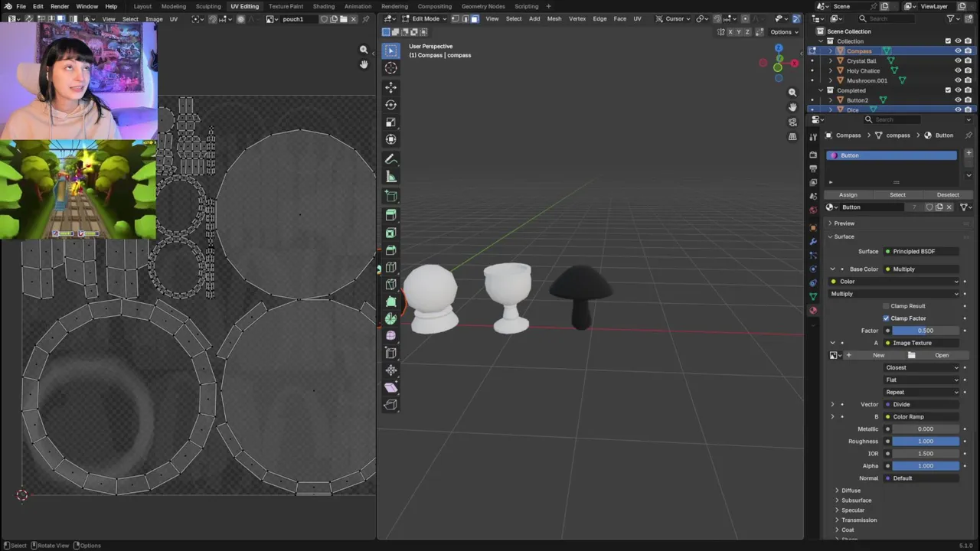
Task: Enable the Clamp Result checkbox
Action: [886, 306]
